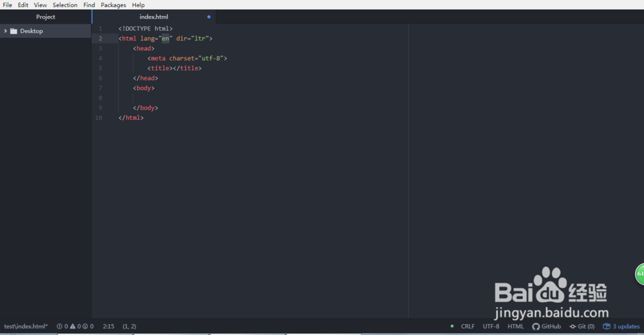Viewport: 644px width, 335px height.
Task: Click the <!DOCTYPE html> line
Action: (x=146, y=28)
